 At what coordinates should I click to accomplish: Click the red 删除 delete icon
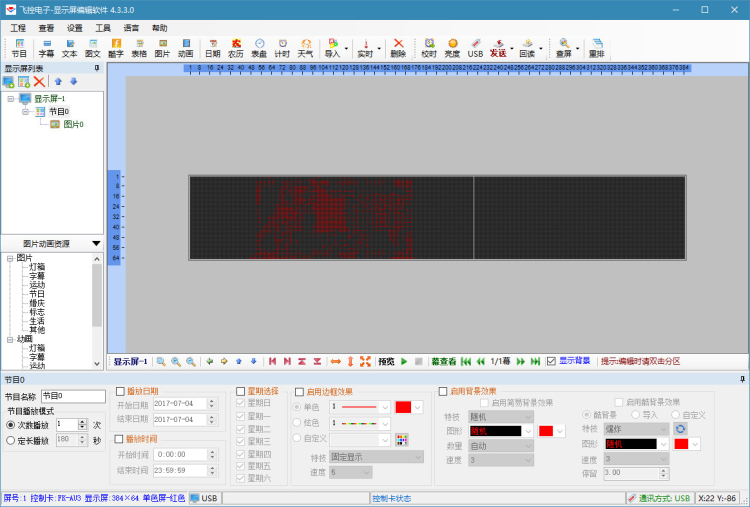(x=398, y=48)
